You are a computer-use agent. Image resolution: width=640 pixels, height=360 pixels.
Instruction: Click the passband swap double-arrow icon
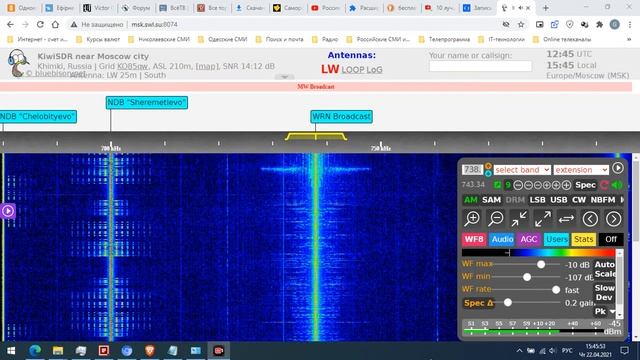(x=566, y=219)
